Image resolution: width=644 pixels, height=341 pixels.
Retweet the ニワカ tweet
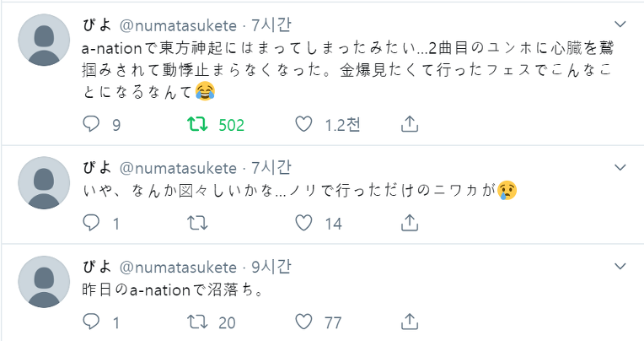[196, 223]
